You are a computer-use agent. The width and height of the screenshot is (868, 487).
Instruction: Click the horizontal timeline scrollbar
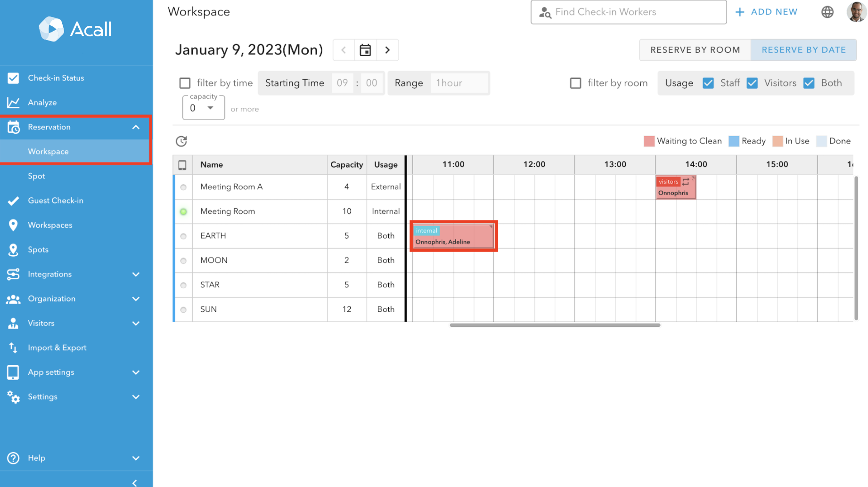point(555,325)
